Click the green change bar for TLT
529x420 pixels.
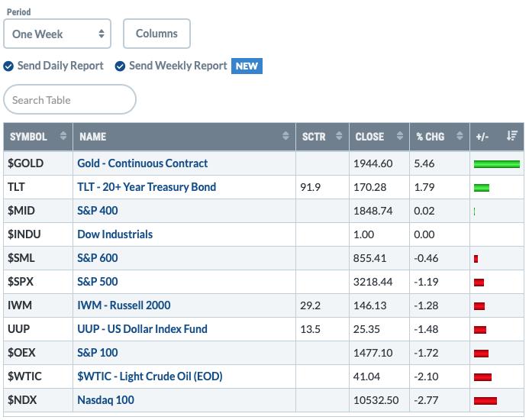pyautogui.click(x=482, y=188)
